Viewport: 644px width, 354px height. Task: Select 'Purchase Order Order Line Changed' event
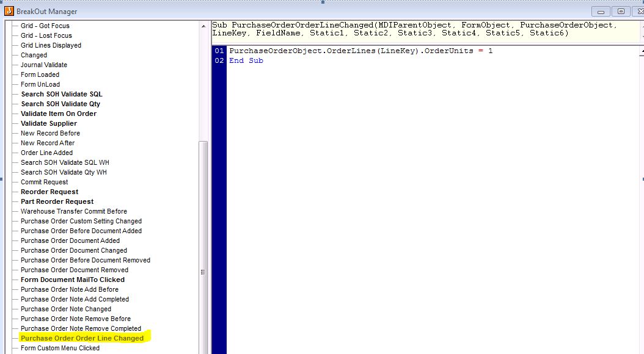[x=82, y=338]
